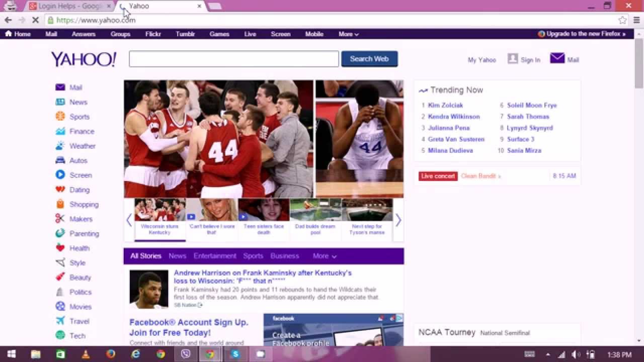The height and width of the screenshot is (362, 644).
Task: Click the browser address bar URL
Action: pyautogui.click(x=96, y=20)
